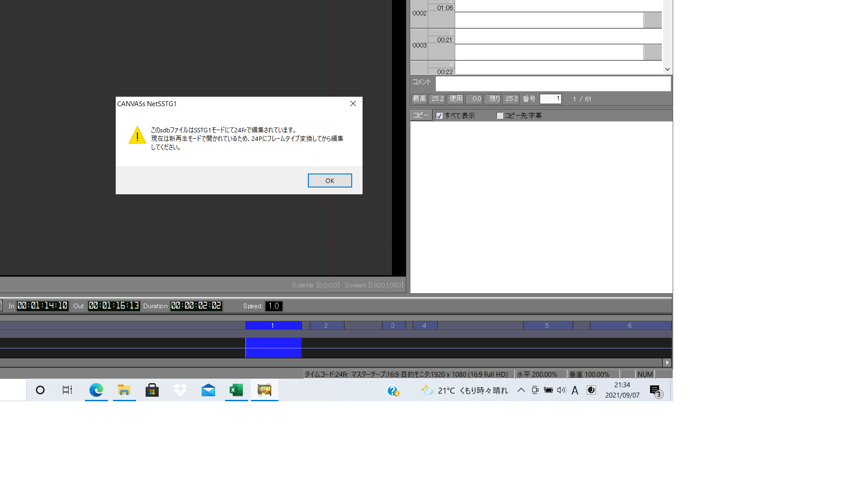Open the Get Help icon in taskbar
The width and height of the screenshot is (868, 488).
(393, 391)
